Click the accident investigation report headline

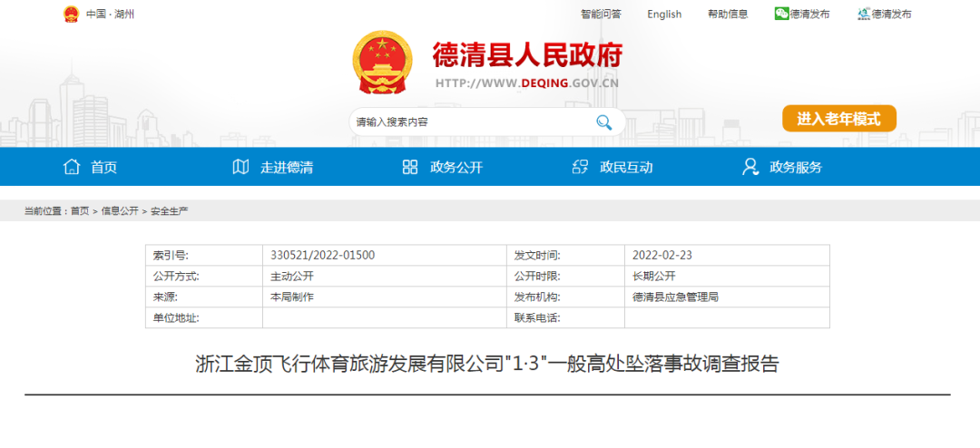[487, 364]
